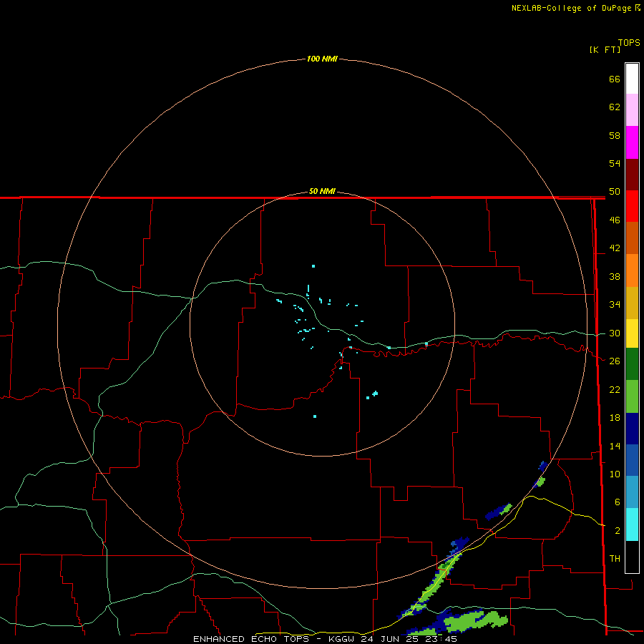
Task: Click the 18 scale value
Action: click(x=615, y=418)
